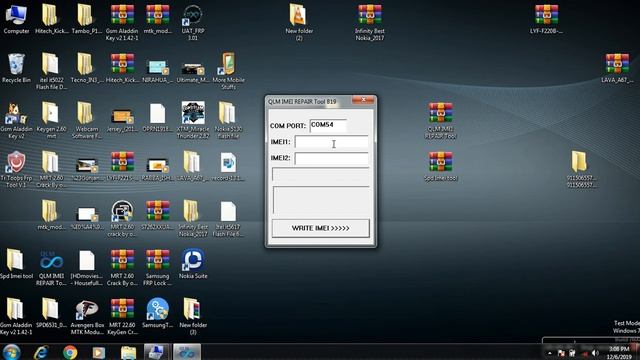Image resolution: width=640 pixels, height=360 pixels.
Task: Select the Infinity Best Nokia_2017 archive icon
Action: pyautogui.click(x=369, y=22)
